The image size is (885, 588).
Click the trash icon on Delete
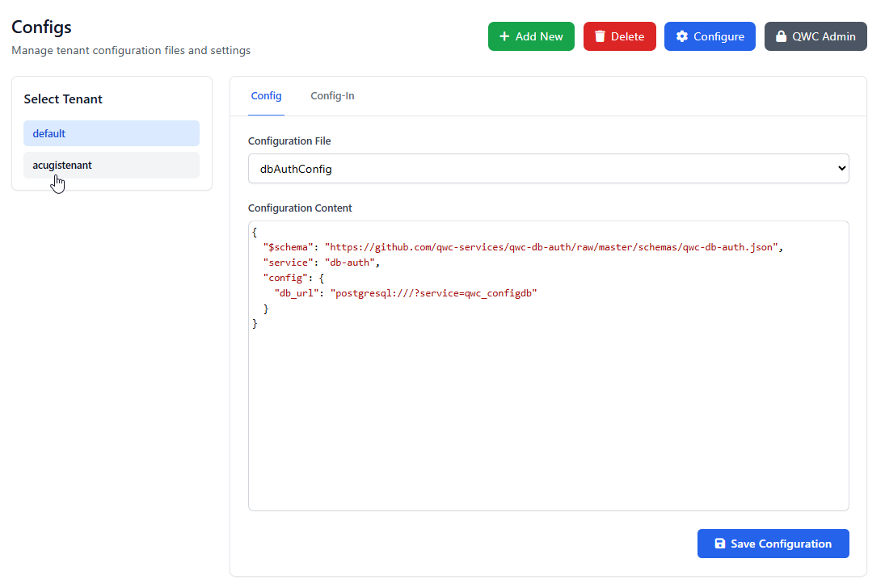tap(600, 36)
